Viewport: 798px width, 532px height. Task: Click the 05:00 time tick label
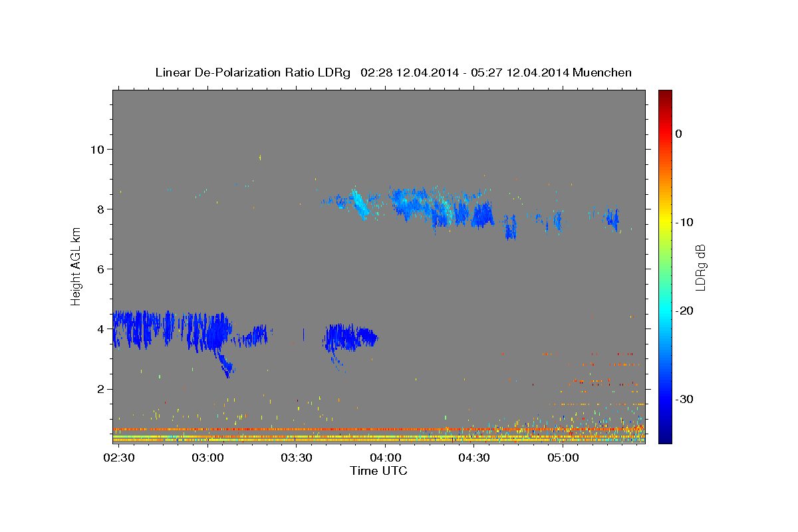563,458
